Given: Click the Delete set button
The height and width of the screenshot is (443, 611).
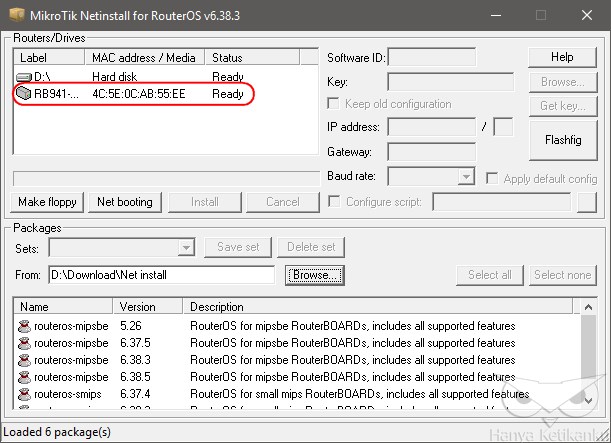Looking at the screenshot, I should click(311, 247).
